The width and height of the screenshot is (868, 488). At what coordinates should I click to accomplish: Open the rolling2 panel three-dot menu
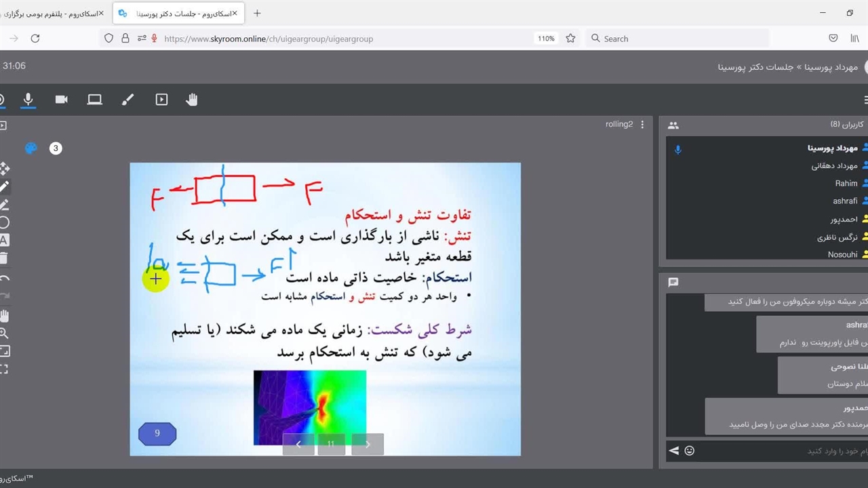(642, 125)
